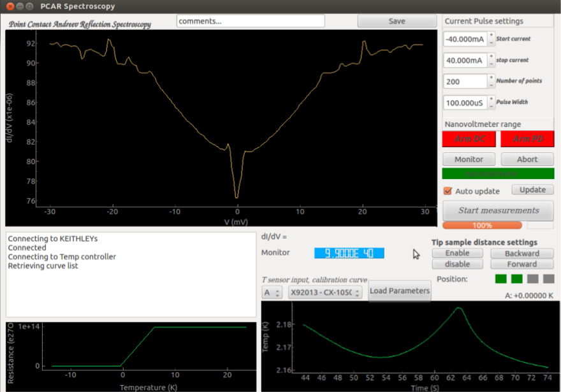Viewport: 561px width, 392px height.
Task: Click the dI/dV vs V plot area
Action: 221,127
